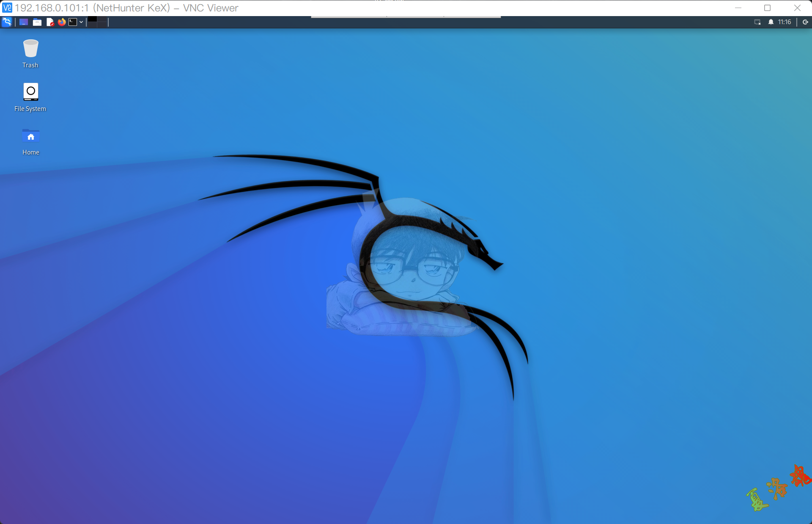This screenshot has width=812, height=524.
Task: Launch Firefox browser from the panel
Action: pyautogui.click(x=62, y=22)
